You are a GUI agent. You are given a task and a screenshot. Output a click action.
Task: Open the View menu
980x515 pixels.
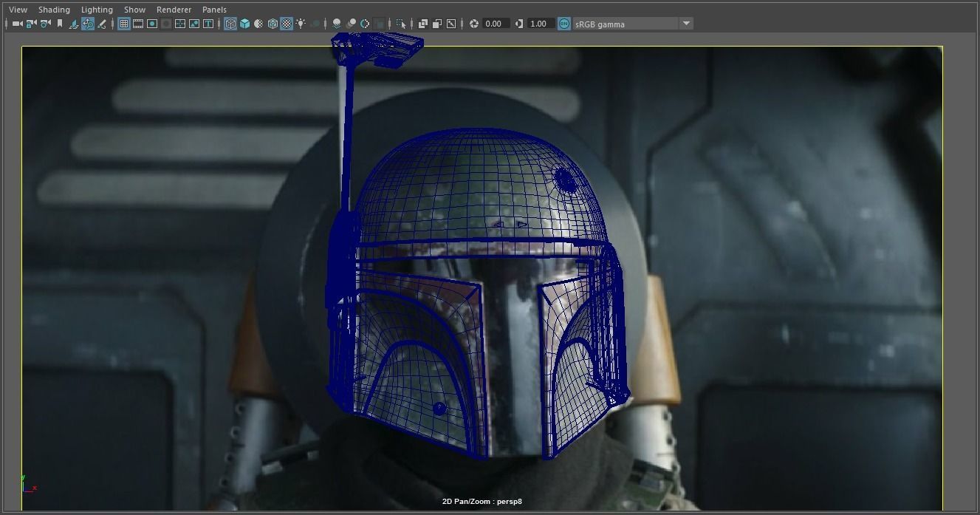pos(18,10)
